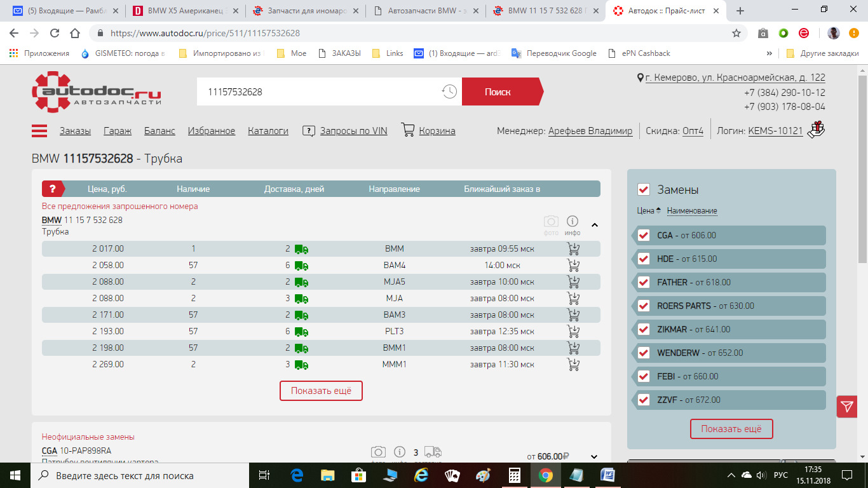Open the Заказы menu item
The width and height of the screenshot is (868, 488).
[75, 131]
